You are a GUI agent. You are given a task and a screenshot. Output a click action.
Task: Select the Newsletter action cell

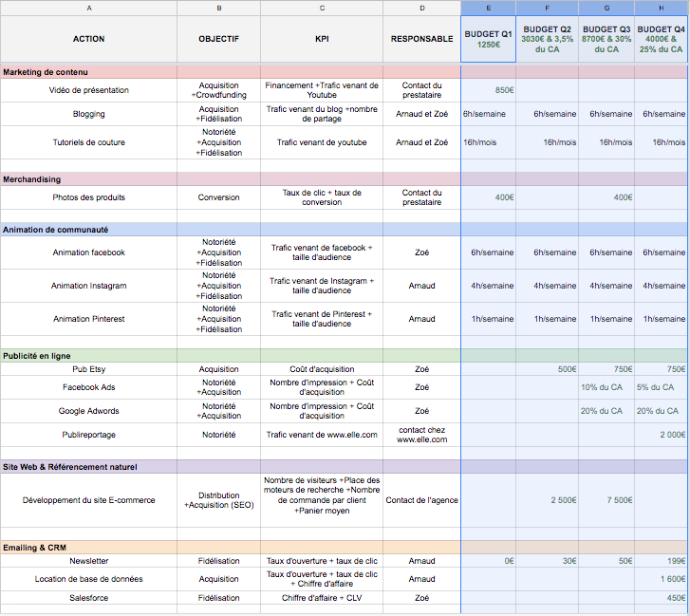click(88, 561)
